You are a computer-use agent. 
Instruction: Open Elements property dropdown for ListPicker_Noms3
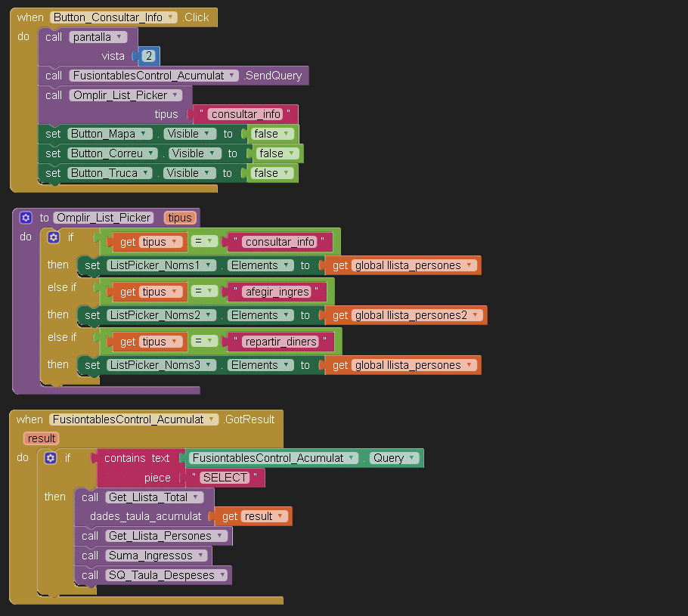pyautogui.click(x=285, y=365)
